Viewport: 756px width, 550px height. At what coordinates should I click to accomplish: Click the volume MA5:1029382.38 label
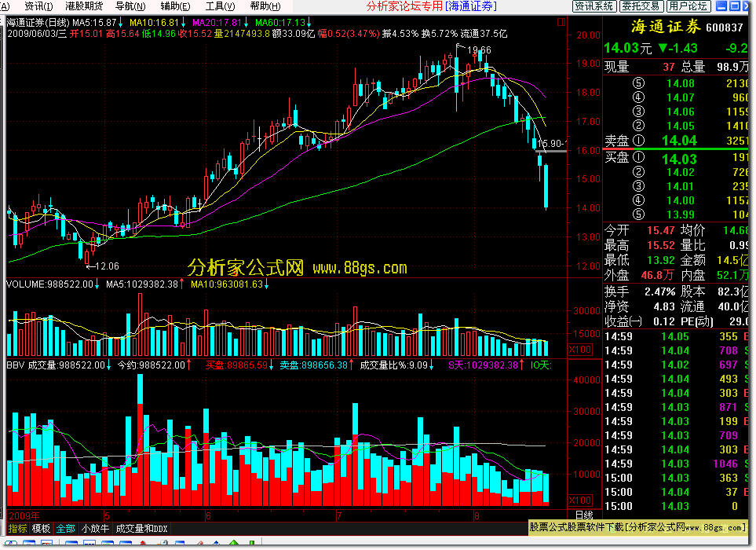[142, 284]
